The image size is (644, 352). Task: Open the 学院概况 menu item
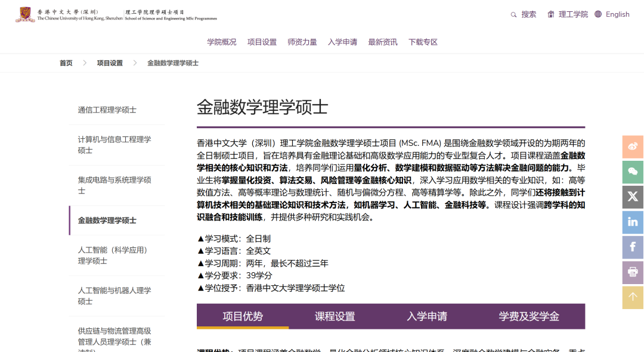pyautogui.click(x=221, y=42)
